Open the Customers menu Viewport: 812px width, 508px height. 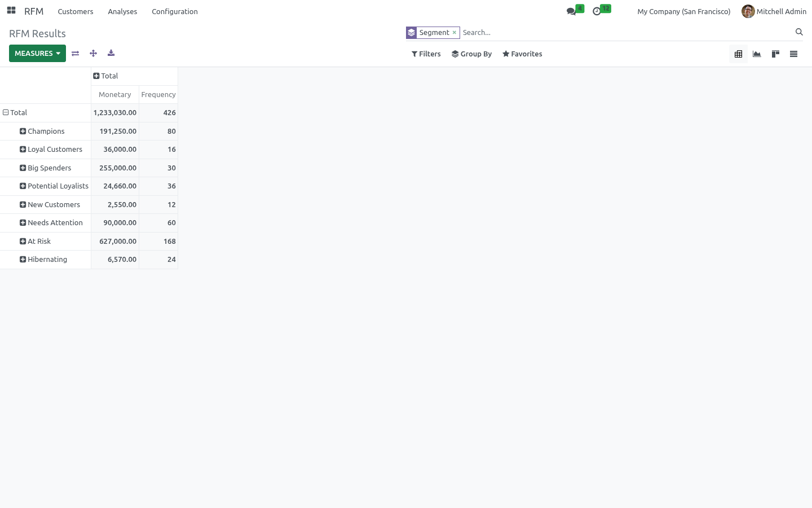76,11
